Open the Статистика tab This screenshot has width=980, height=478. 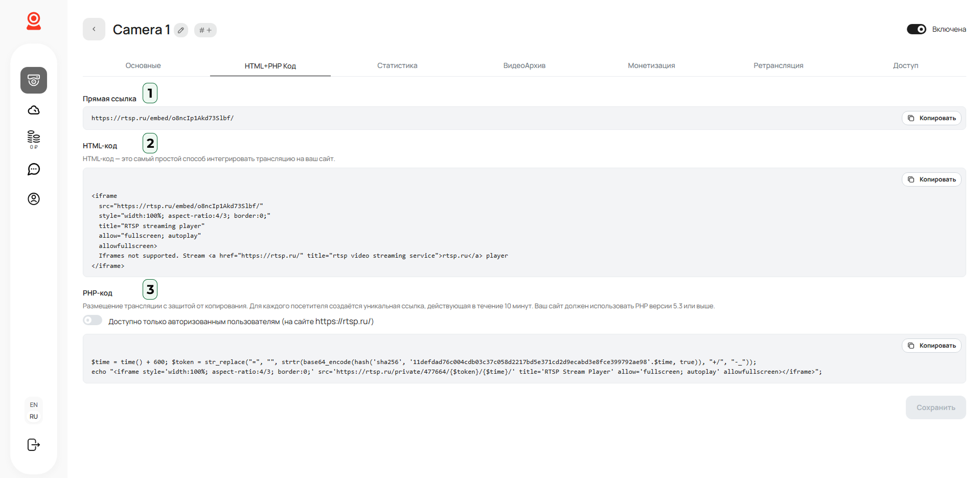(x=397, y=65)
